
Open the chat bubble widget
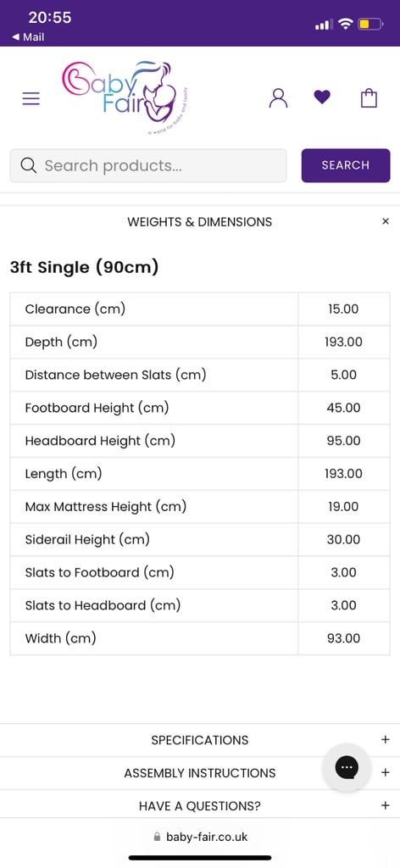pyautogui.click(x=347, y=766)
